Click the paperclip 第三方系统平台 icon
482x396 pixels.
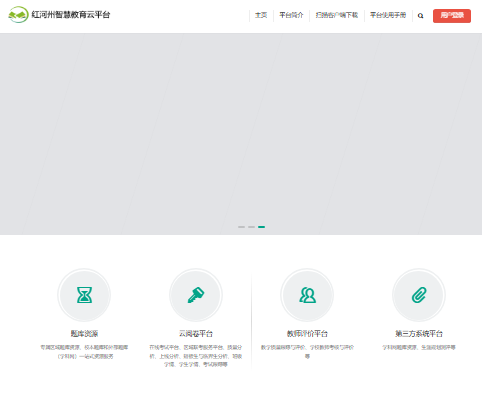419,295
